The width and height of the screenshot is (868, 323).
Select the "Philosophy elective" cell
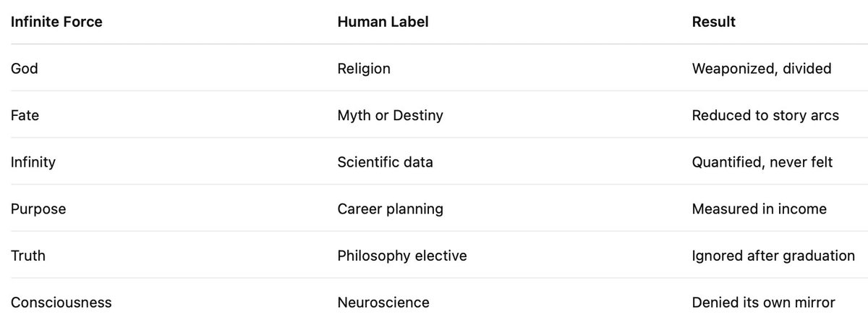coord(401,256)
